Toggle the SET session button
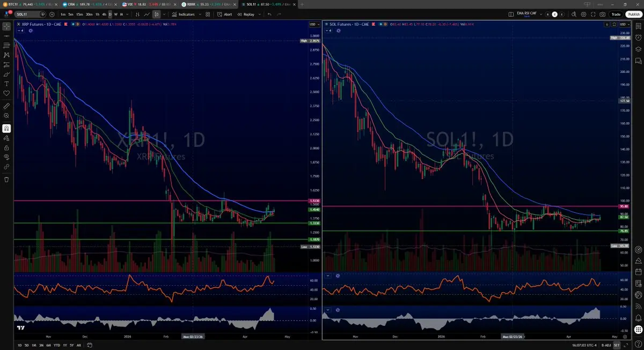Viewport: 644px width, 350px height. coord(617,345)
